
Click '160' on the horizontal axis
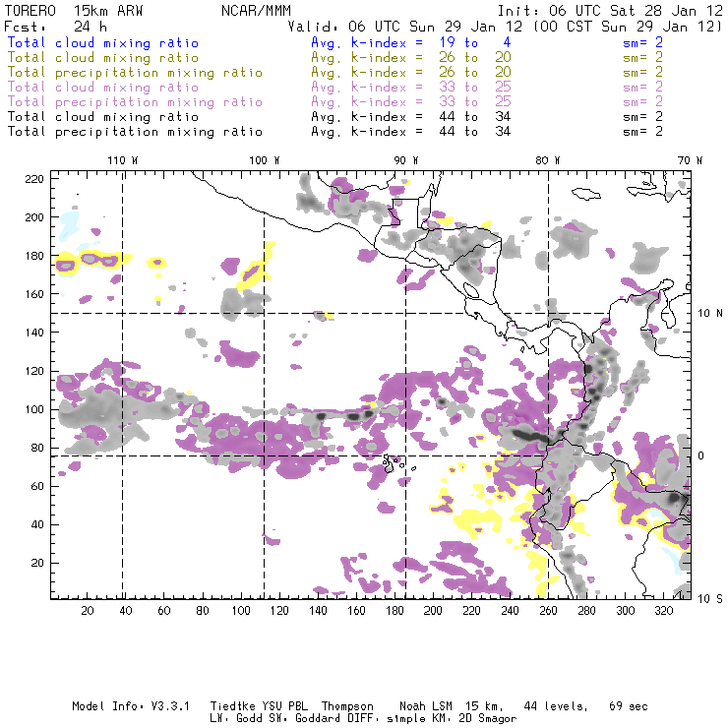[x=356, y=611]
